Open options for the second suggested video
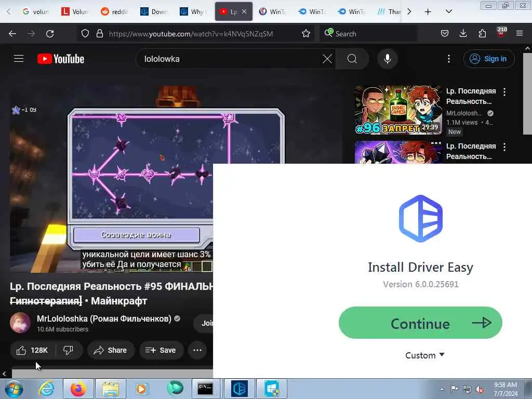This screenshot has height=399, width=532. (504, 147)
